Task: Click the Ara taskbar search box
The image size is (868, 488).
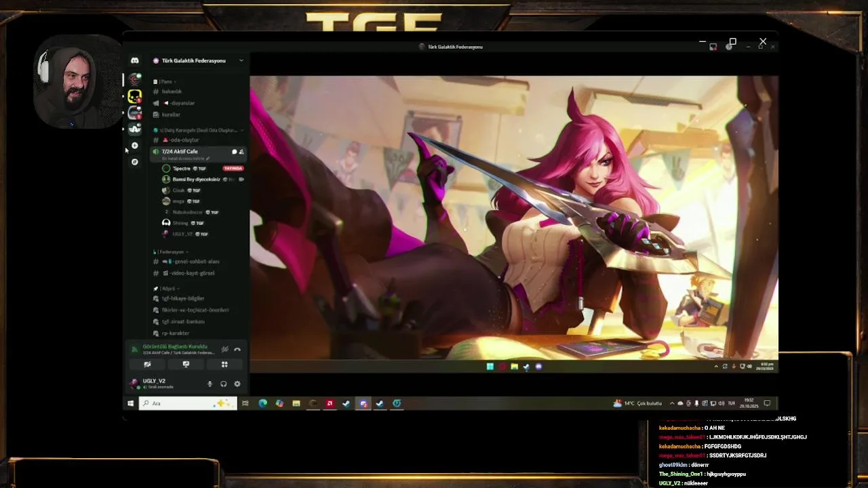Action: (187, 403)
